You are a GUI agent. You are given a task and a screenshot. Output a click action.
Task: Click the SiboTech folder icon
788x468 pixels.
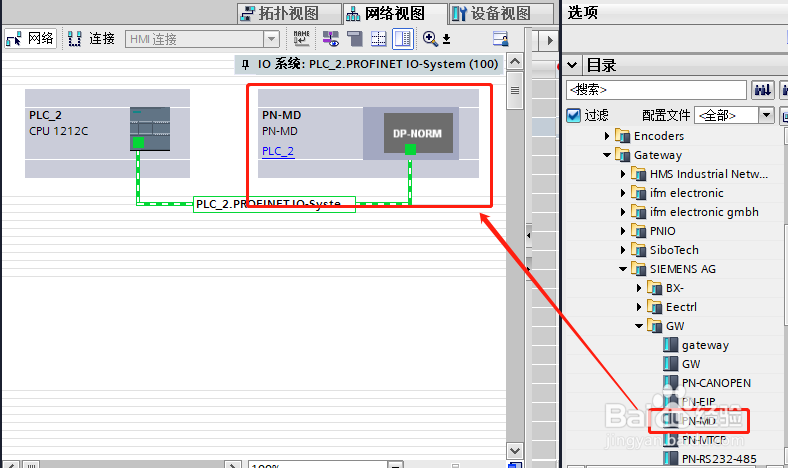point(638,250)
